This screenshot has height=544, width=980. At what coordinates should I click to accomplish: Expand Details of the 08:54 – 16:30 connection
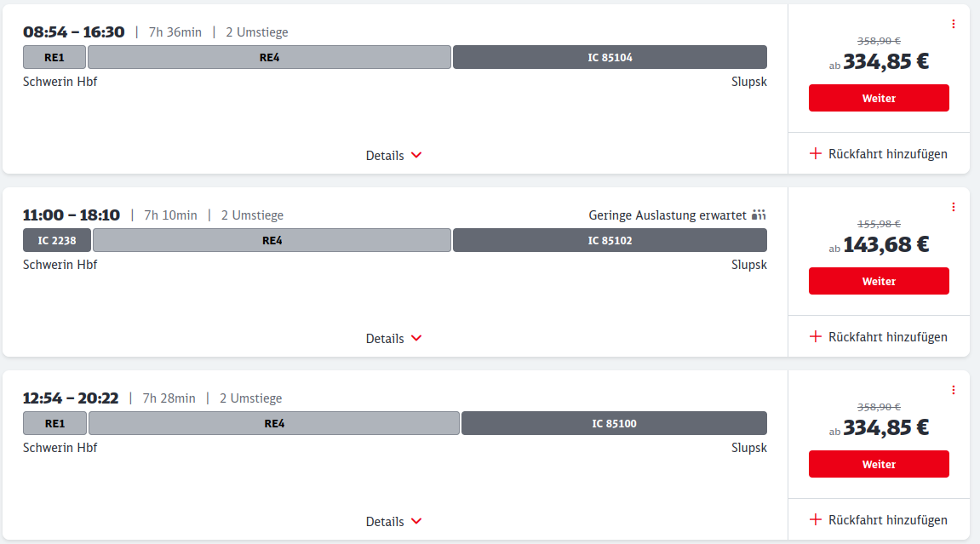(x=393, y=156)
